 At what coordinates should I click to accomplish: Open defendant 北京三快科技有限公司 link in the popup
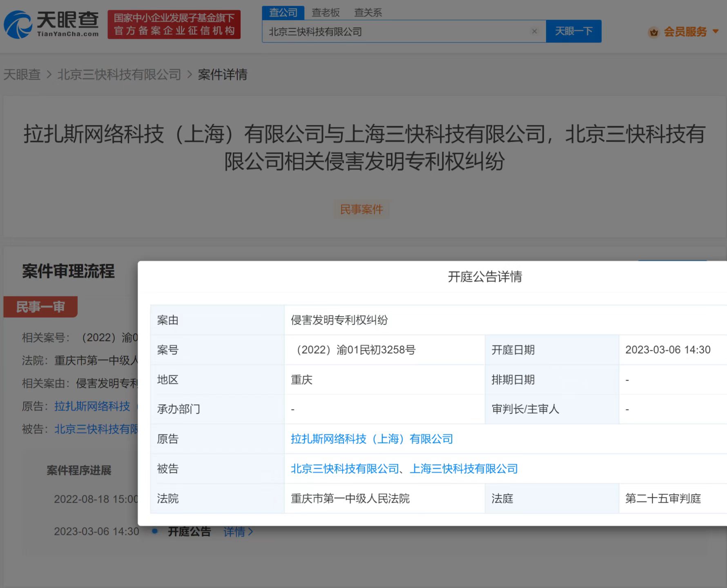(x=345, y=469)
